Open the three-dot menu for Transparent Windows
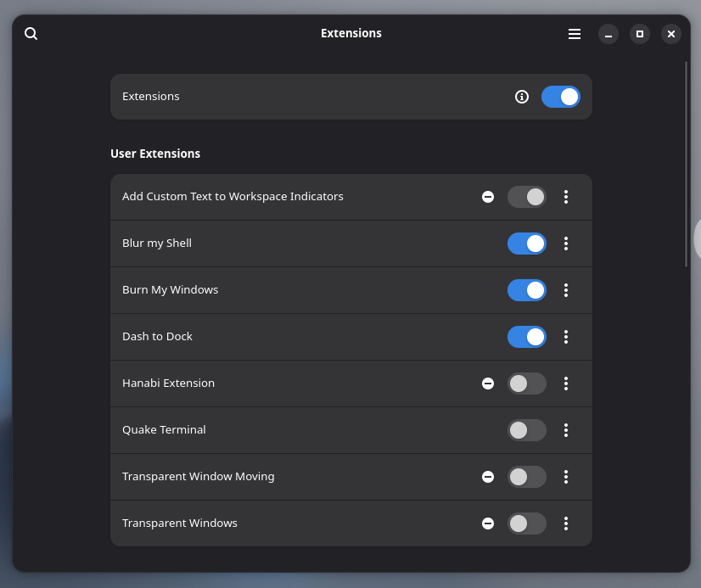 click(x=566, y=524)
